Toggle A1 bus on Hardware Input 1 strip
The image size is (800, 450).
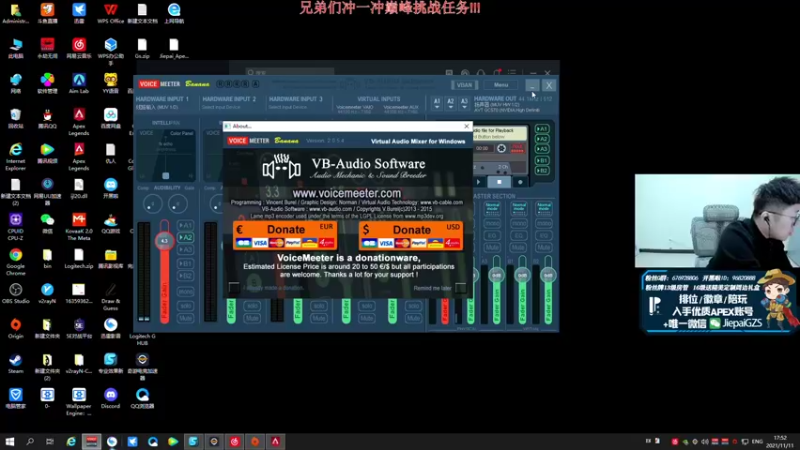185,225
